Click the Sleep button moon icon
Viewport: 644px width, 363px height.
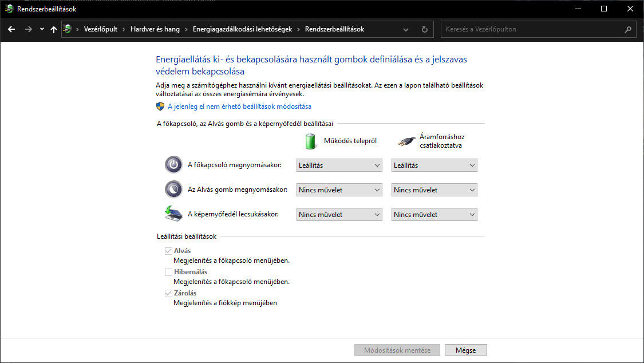point(173,190)
